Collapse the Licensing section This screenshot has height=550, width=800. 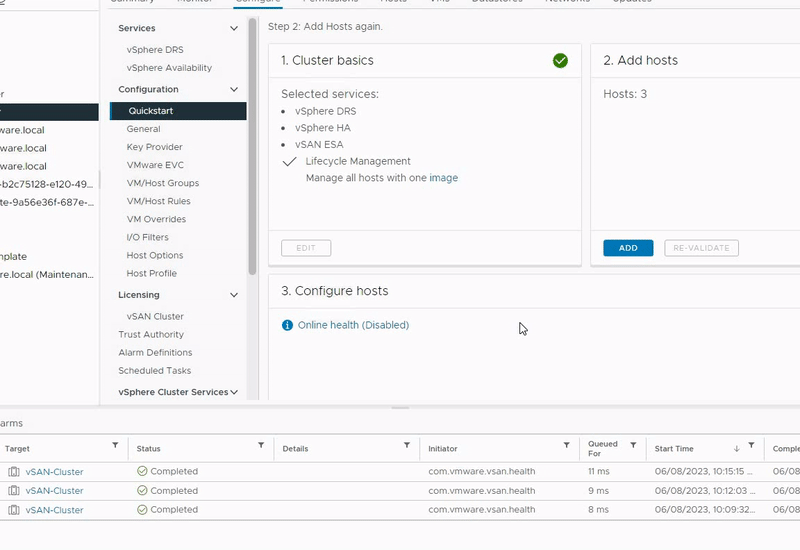[x=234, y=295]
